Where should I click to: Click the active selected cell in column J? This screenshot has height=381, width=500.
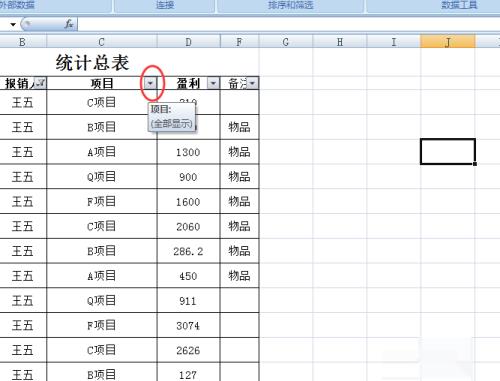tap(448, 152)
